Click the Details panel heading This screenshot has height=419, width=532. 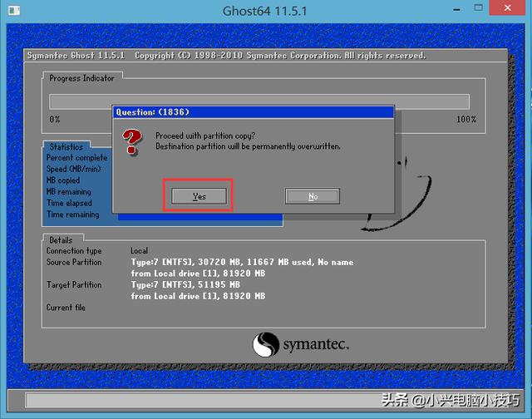[x=61, y=240]
